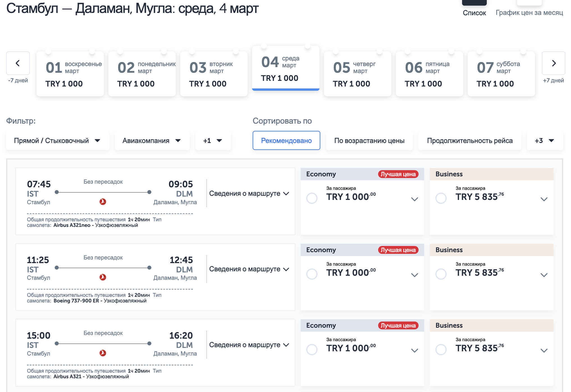The height and width of the screenshot is (392, 571).
Task: Sort by flight duration
Action: pyautogui.click(x=470, y=140)
